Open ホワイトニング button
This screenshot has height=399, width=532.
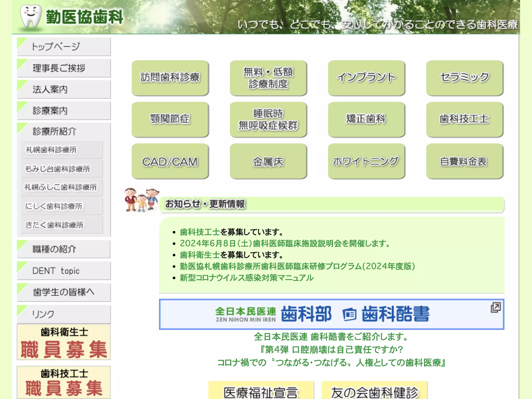(367, 161)
